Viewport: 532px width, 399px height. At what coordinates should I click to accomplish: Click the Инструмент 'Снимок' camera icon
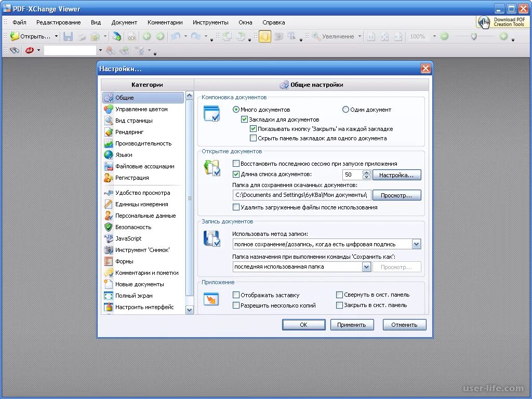point(109,250)
